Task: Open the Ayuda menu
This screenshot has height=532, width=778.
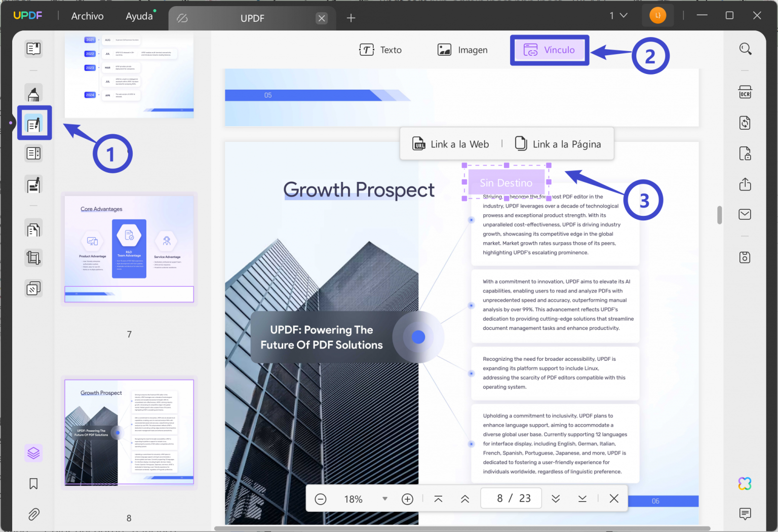Action: pyautogui.click(x=139, y=16)
